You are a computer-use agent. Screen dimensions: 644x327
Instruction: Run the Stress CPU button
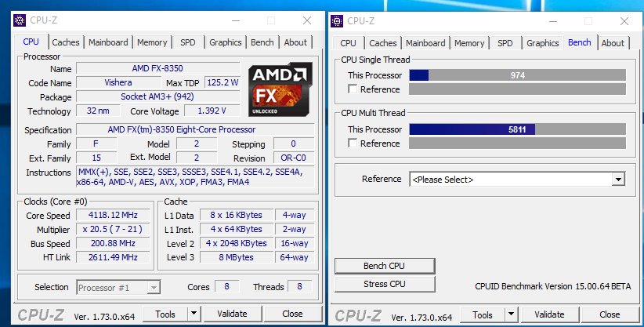tap(385, 284)
